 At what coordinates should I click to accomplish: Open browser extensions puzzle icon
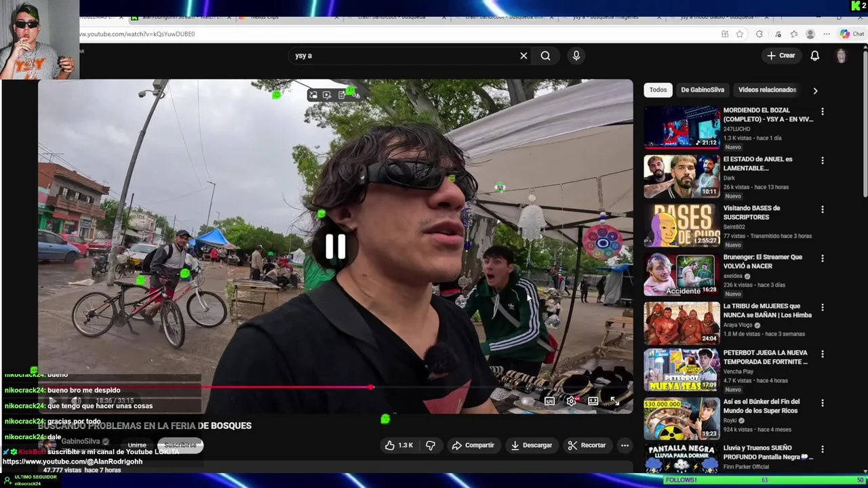tap(759, 34)
